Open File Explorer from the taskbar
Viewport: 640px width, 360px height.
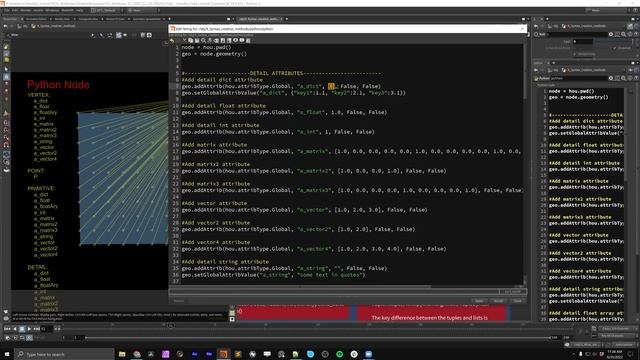122,354
